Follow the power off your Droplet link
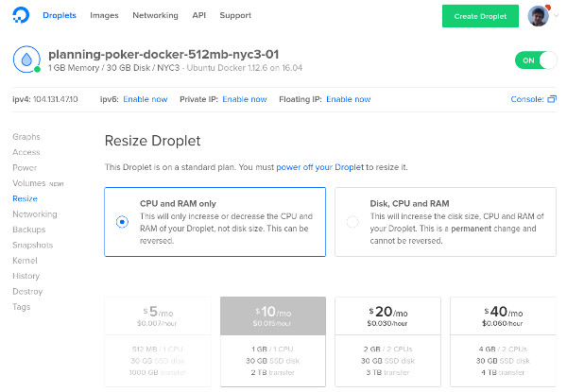The image size is (567, 392). [x=319, y=167]
